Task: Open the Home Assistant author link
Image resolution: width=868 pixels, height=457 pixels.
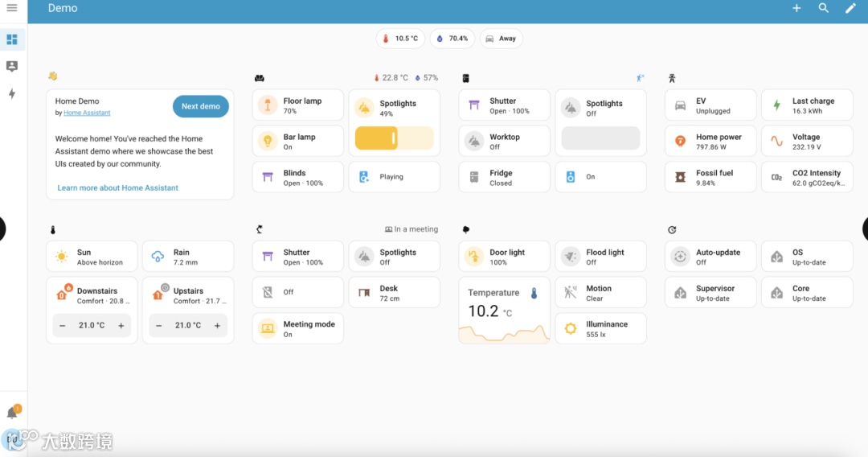Action: [x=87, y=113]
